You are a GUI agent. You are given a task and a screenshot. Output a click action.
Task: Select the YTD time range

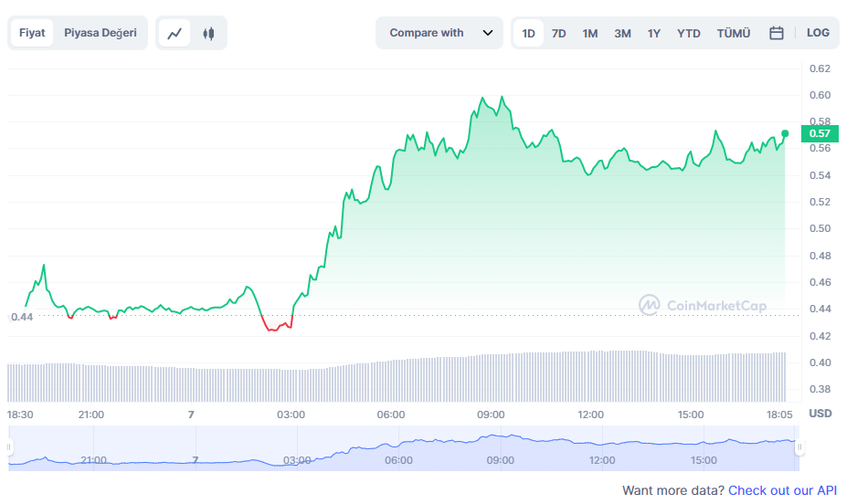688,33
